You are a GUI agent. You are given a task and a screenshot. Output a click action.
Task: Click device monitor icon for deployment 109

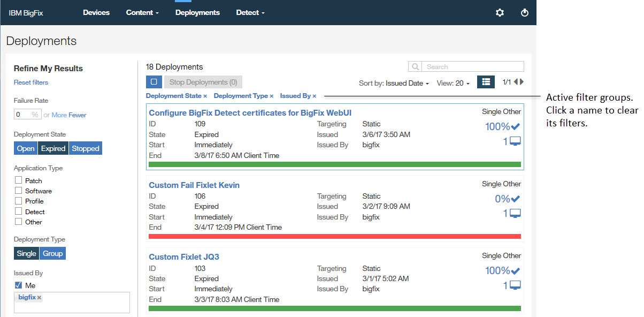click(515, 141)
